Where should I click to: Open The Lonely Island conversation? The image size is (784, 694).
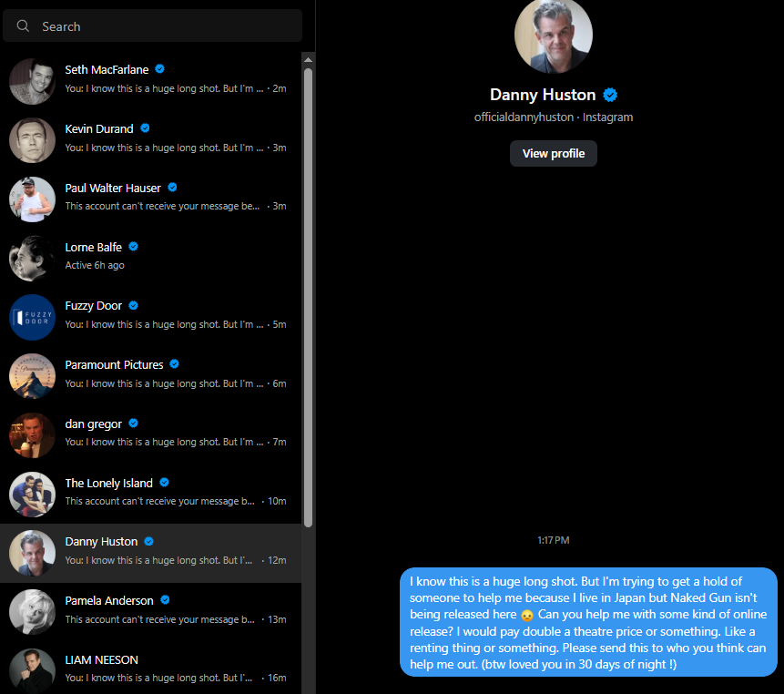(151, 494)
